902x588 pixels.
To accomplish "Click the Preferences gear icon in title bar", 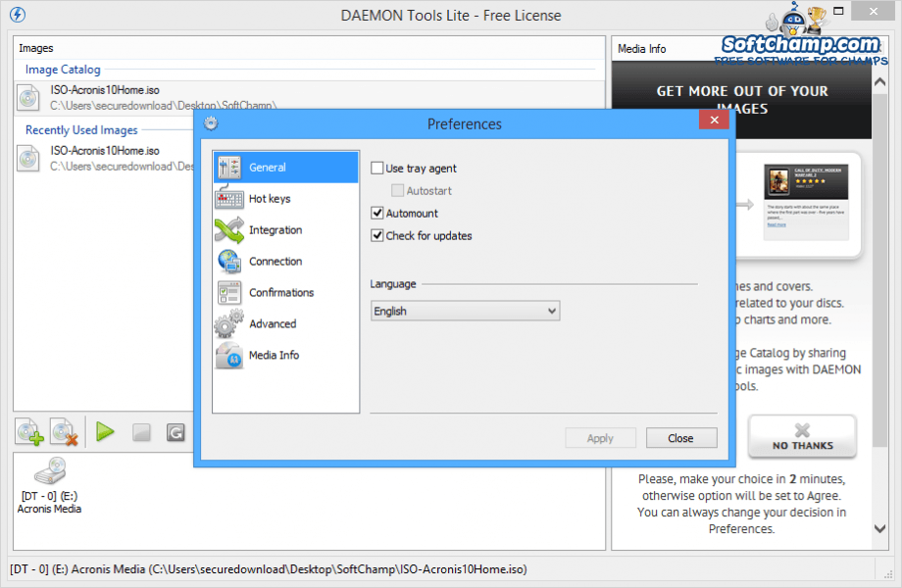I will pyautogui.click(x=211, y=123).
